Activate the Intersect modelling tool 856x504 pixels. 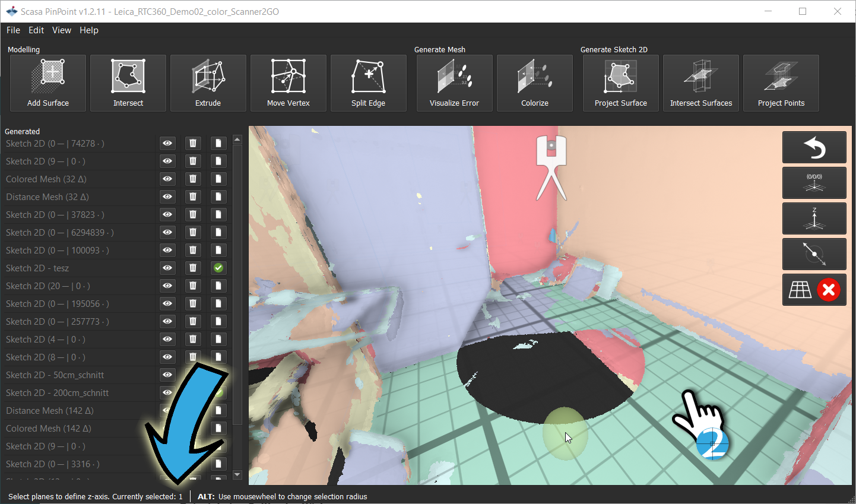pos(128,83)
